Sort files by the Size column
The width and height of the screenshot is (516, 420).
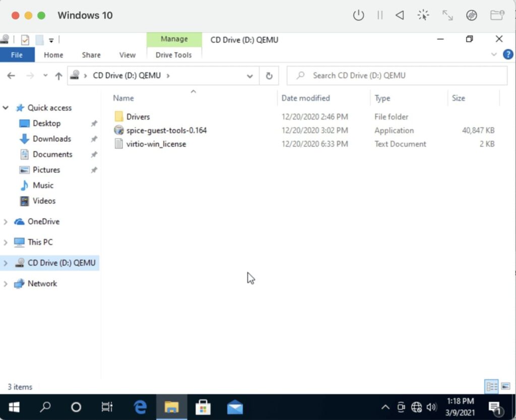[459, 98]
